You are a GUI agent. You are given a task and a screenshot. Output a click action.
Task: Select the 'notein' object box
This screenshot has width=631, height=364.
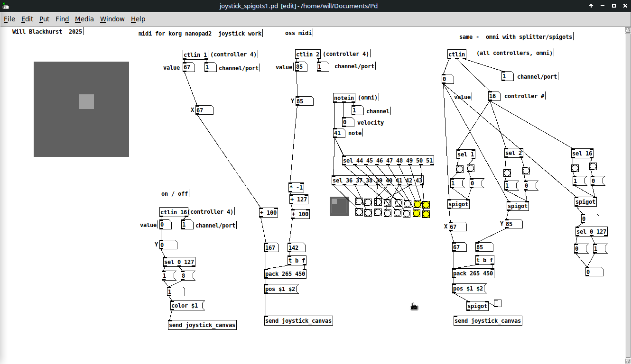point(344,98)
